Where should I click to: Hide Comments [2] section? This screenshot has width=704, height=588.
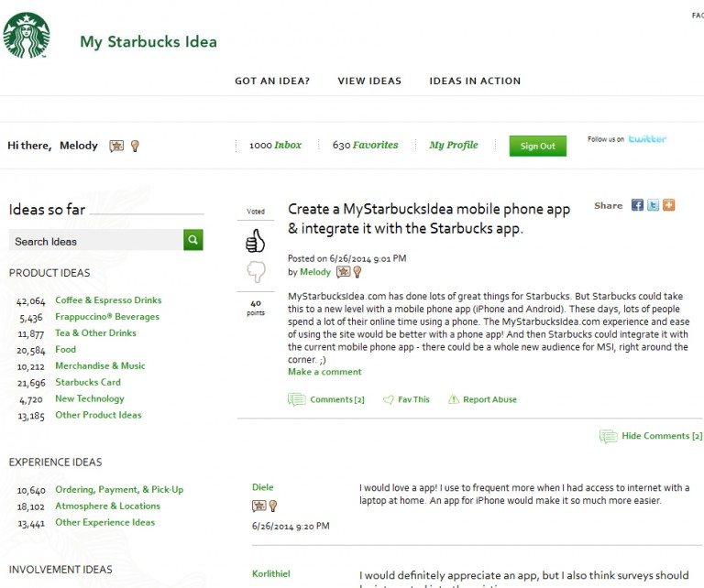pyautogui.click(x=651, y=436)
